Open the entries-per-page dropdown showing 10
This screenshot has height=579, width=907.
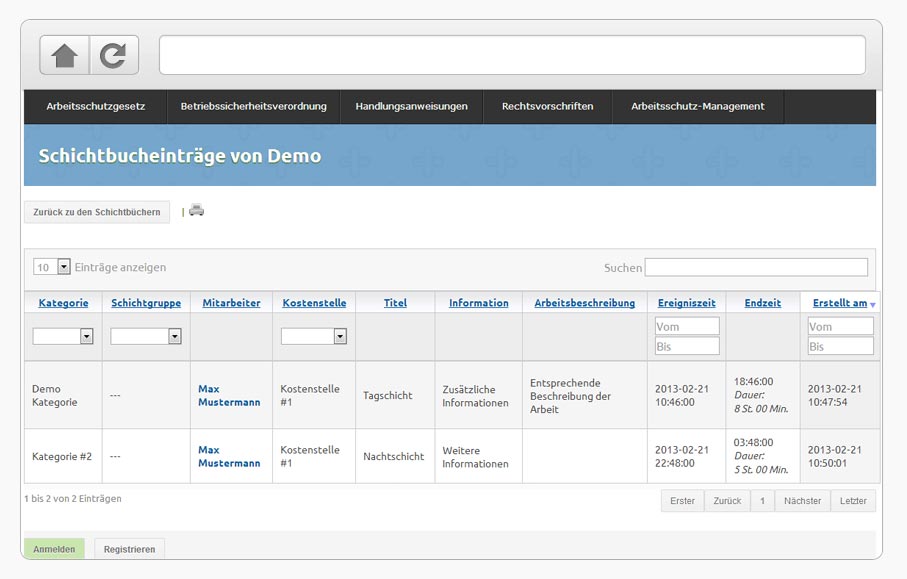point(51,267)
